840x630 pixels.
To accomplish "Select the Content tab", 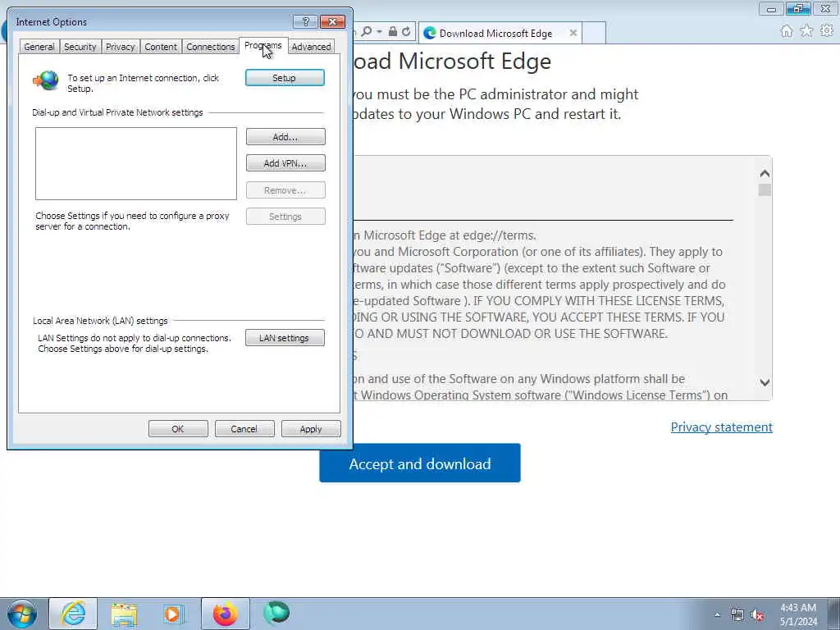I will [x=161, y=47].
